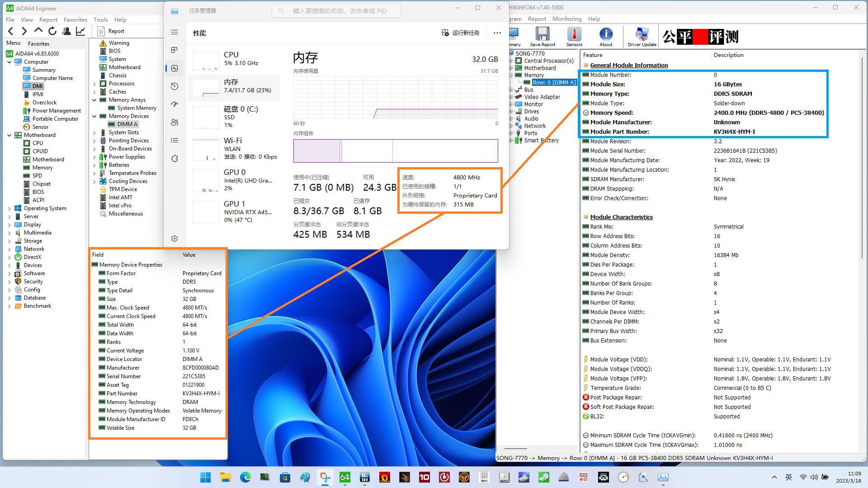Open HWiNFO Sensors toolbar icon
868x488 pixels.
(574, 36)
